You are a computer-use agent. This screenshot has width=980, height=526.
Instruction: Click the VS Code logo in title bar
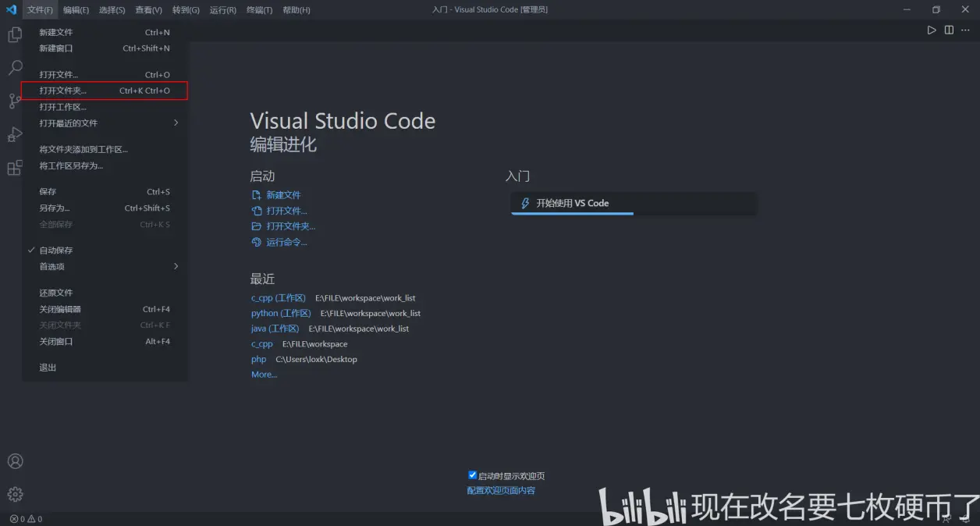pos(11,9)
